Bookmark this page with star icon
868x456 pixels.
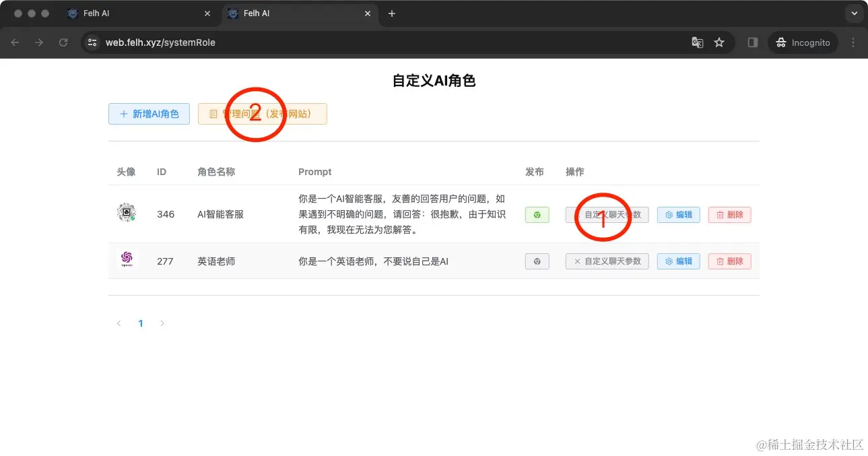[x=719, y=42]
